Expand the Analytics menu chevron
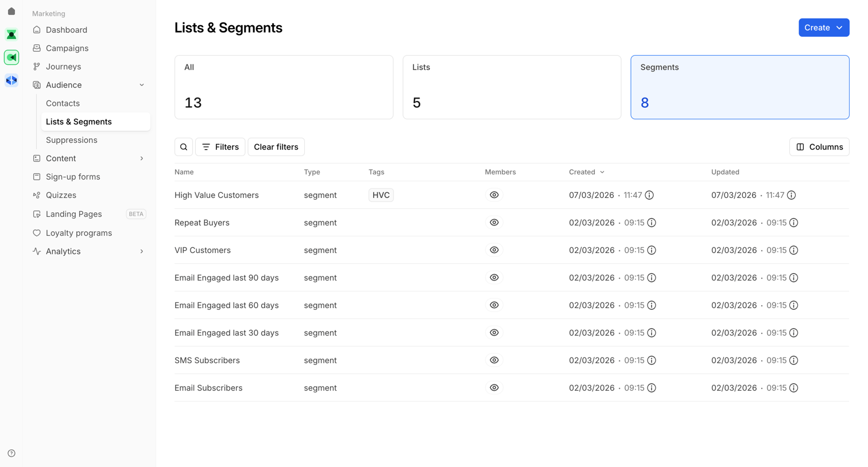 (142, 251)
